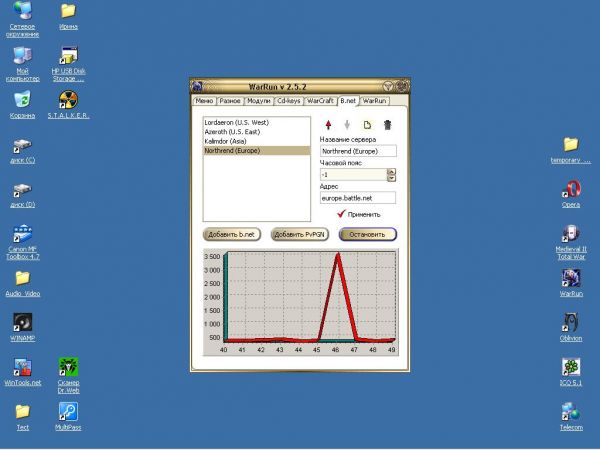Switch to the Меню tab
This screenshot has width=600, height=450.
(204, 101)
